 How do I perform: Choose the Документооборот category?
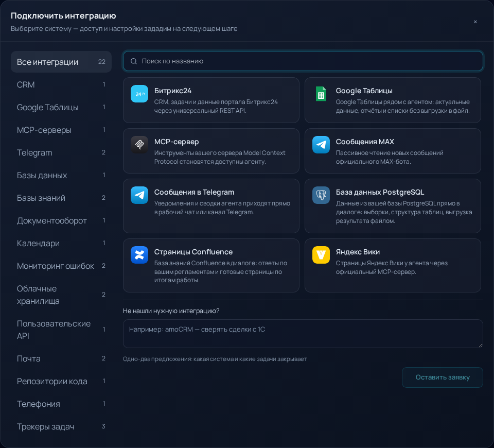point(61,221)
